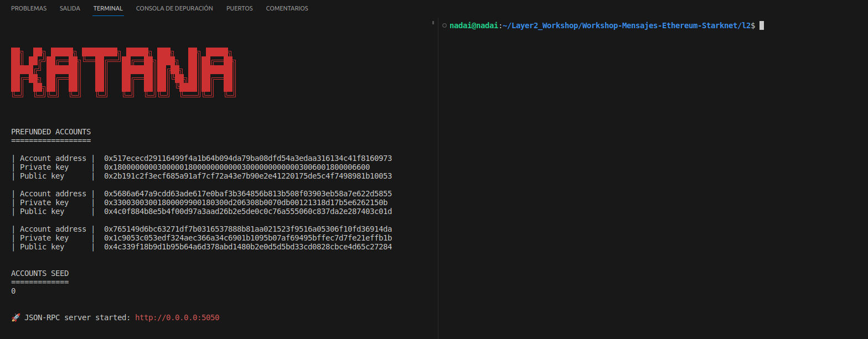Image resolution: width=868 pixels, height=339 pixels.
Task: Click the JSON-RPC server started message
Action: [x=77, y=318]
